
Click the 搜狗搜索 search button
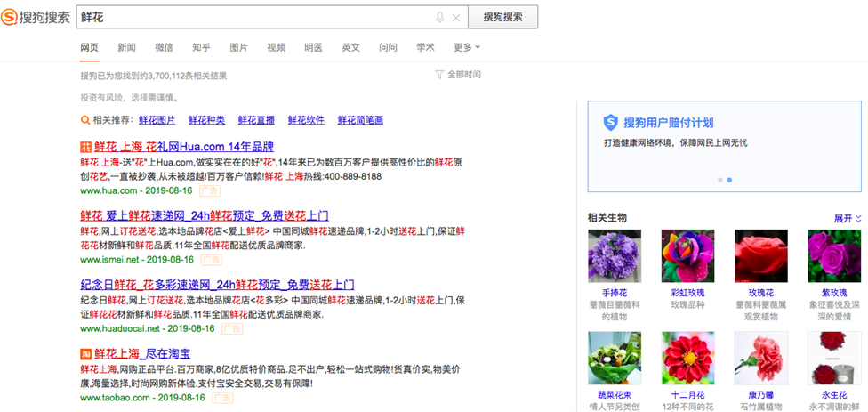[502, 17]
